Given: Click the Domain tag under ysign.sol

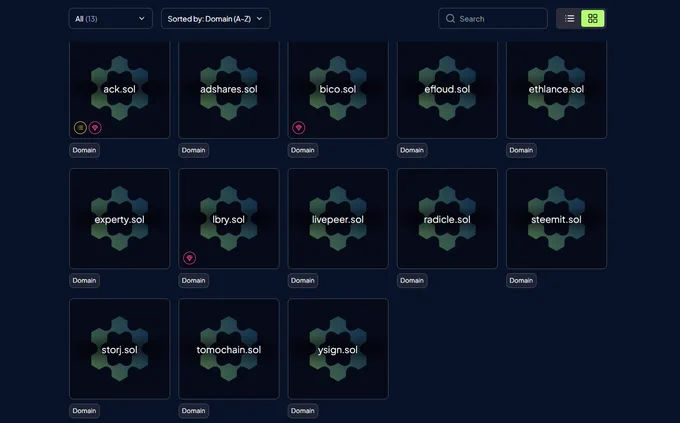Looking at the screenshot, I should pyautogui.click(x=303, y=410).
